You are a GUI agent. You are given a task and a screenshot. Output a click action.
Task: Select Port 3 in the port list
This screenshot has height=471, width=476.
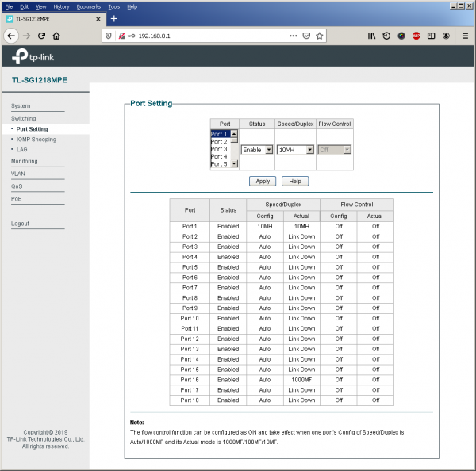219,149
